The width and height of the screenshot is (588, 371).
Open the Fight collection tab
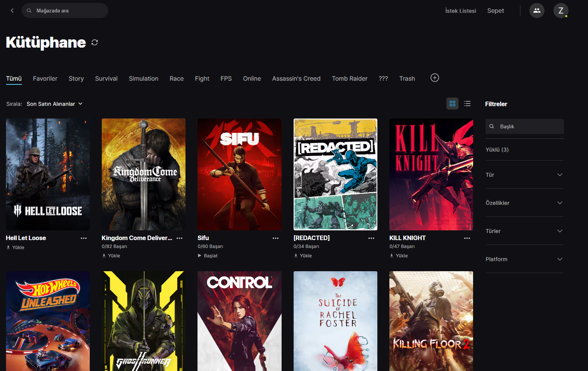(x=202, y=79)
